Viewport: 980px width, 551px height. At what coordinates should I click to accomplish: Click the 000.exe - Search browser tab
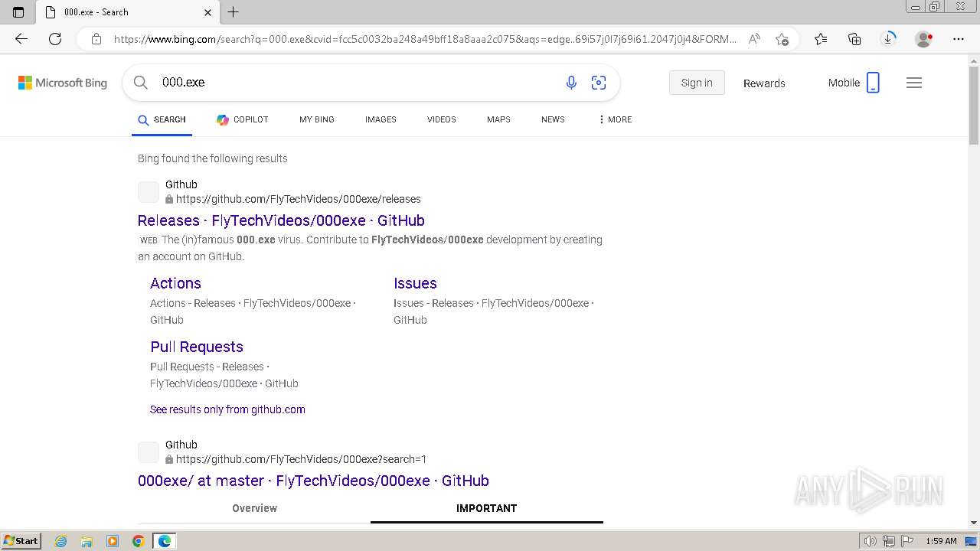tap(128, 12)
